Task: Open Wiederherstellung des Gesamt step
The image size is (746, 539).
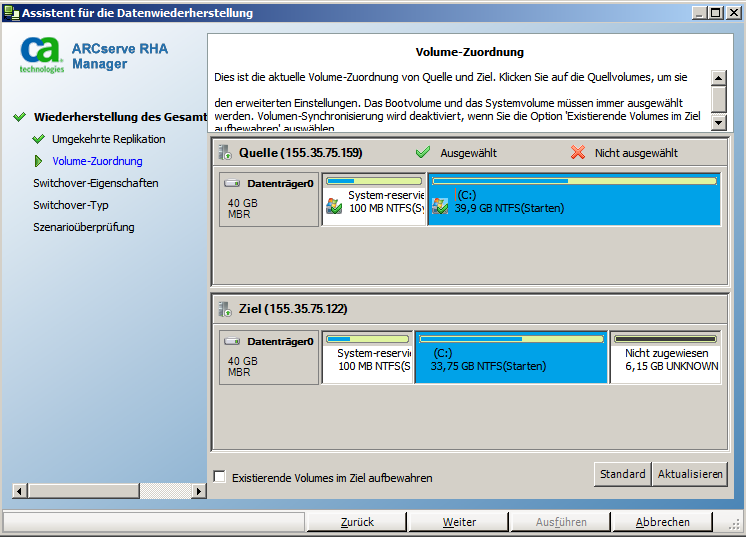Action: tap(120, 117)
